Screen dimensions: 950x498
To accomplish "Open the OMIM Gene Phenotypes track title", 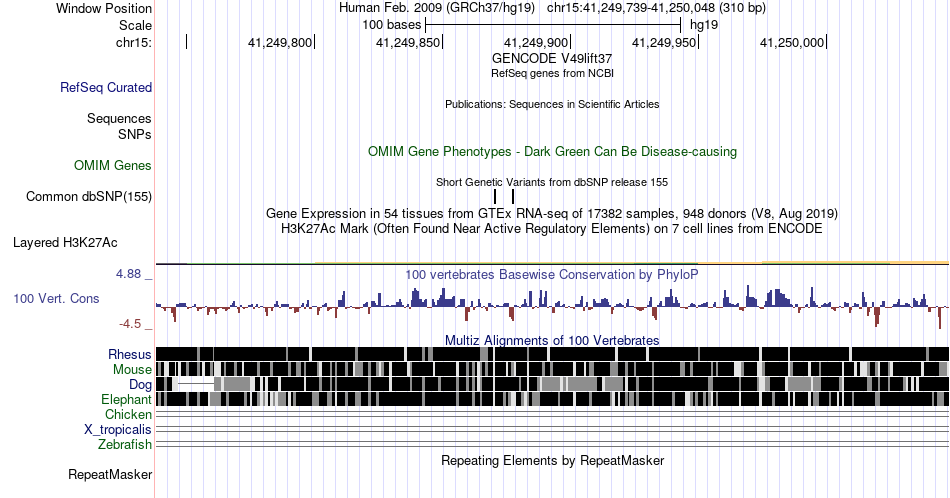I will pos(553,151).
